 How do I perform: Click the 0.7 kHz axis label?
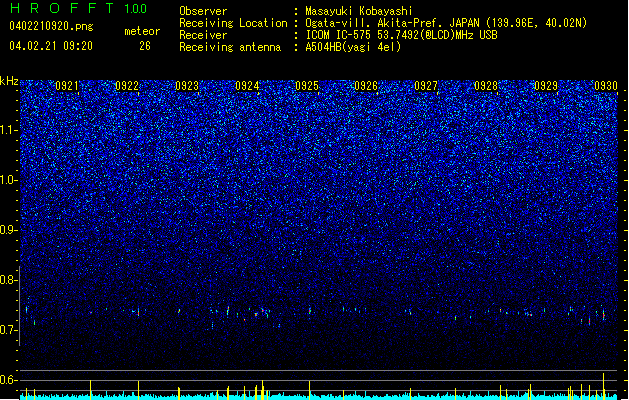[x=9, y=330]
